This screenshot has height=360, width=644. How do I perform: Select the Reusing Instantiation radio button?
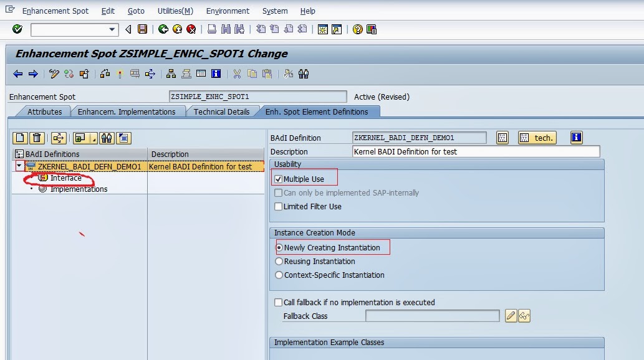coord(279,261)
